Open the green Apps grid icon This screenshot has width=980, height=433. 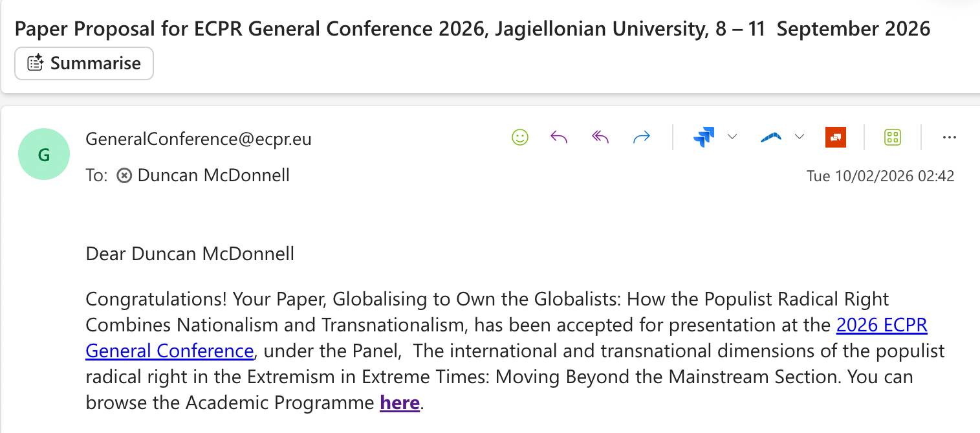point(893,137)
